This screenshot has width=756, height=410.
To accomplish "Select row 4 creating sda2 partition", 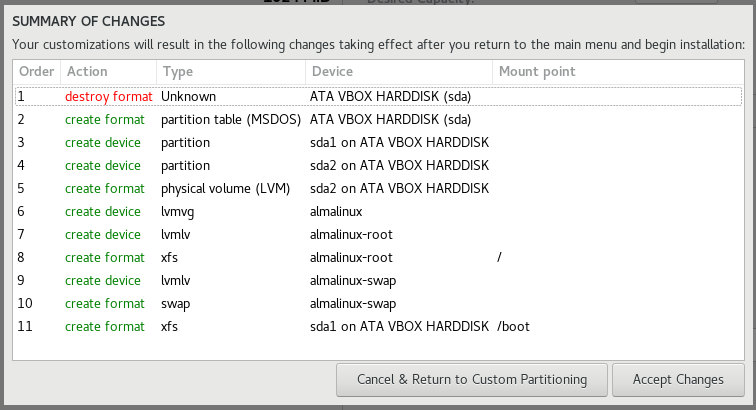I will pyautogui.click(x=378, y=165).
